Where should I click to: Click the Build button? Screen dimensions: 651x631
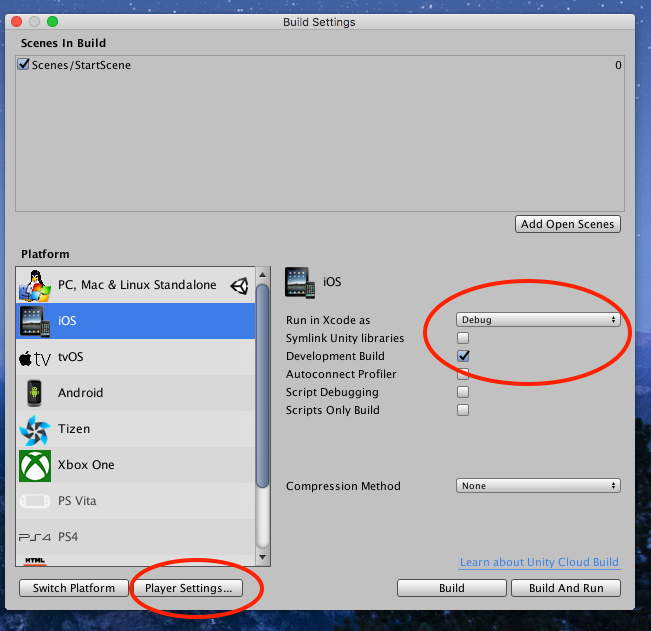(x=452, y=588)
